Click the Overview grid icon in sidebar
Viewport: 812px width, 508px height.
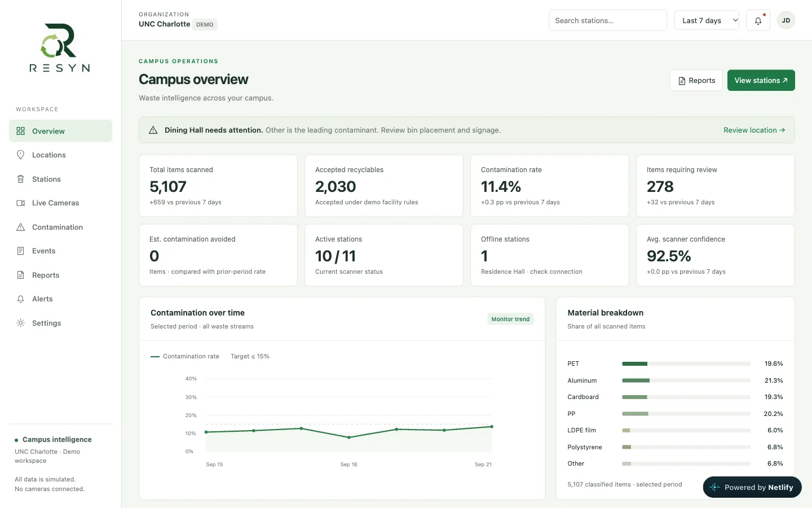click(x=21, y=131)
